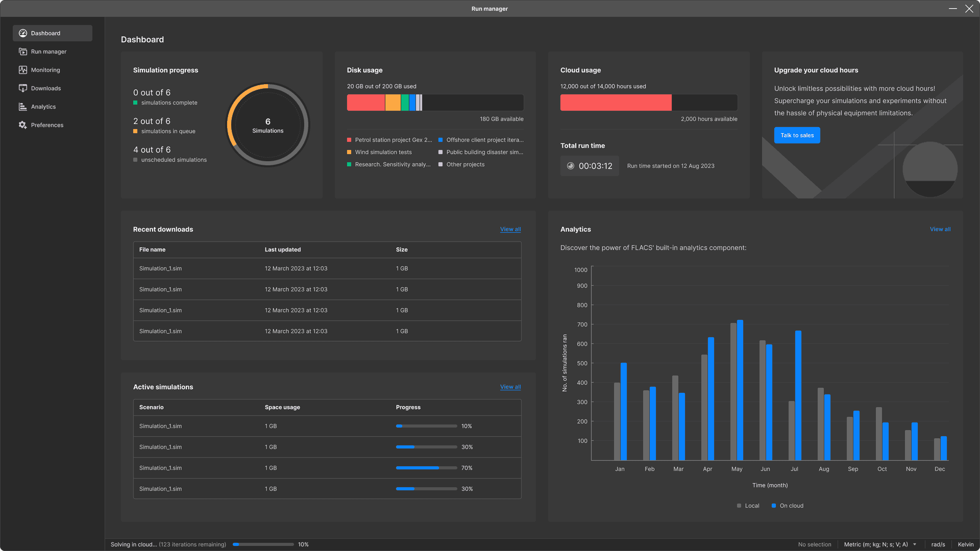Select the Dashboard gauge icon in sidebar

(23, 33)
